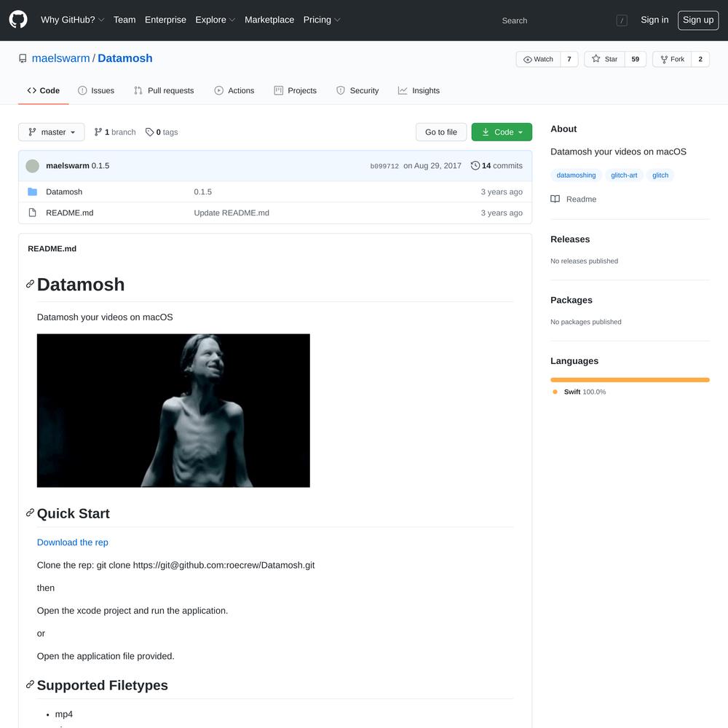Expand the Explore menu
Screen dimensions: 728x728
[215, 20]
